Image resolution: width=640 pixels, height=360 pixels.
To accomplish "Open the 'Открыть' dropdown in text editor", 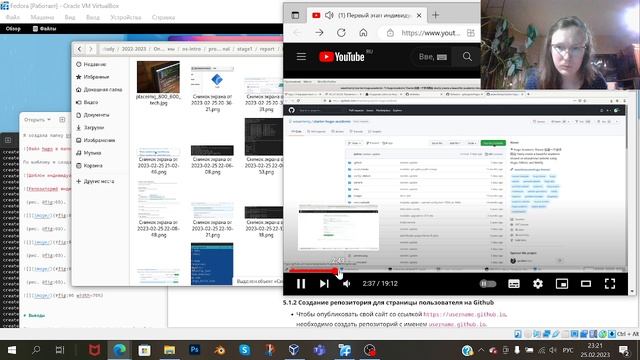I will (x=38, y=120).
